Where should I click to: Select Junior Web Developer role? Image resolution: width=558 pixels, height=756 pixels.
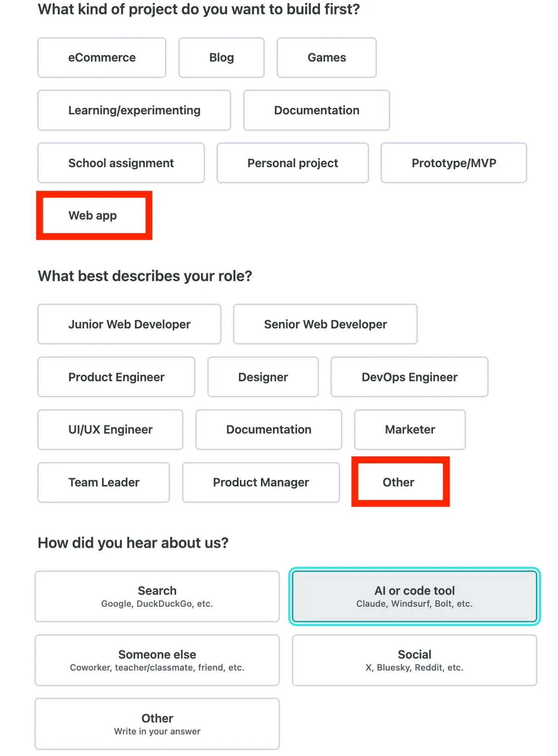pyautogui.click(x=129, y=324)
